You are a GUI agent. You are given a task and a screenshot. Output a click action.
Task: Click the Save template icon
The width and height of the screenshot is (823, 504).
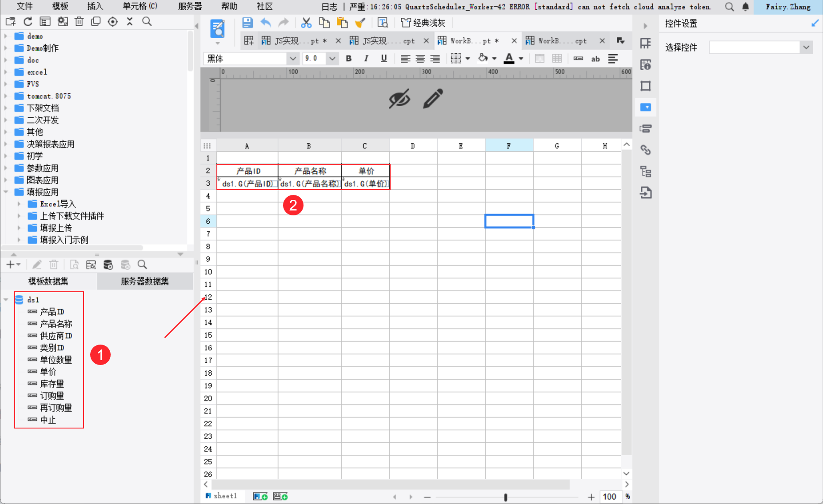point(248,23)
